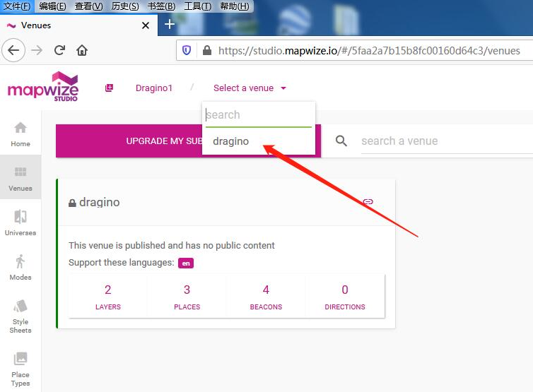
Task: Click the browser URL address bar
Action: (369, 51)
